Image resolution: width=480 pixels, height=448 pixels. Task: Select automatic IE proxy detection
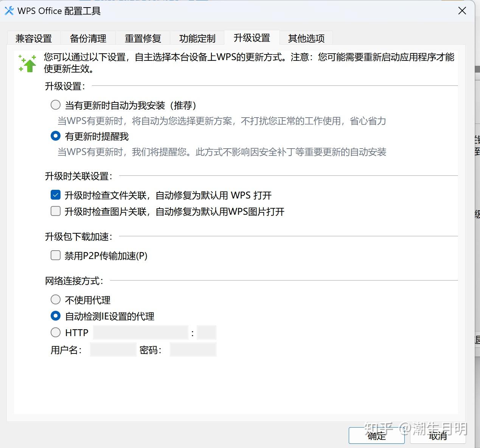[56, 316]
